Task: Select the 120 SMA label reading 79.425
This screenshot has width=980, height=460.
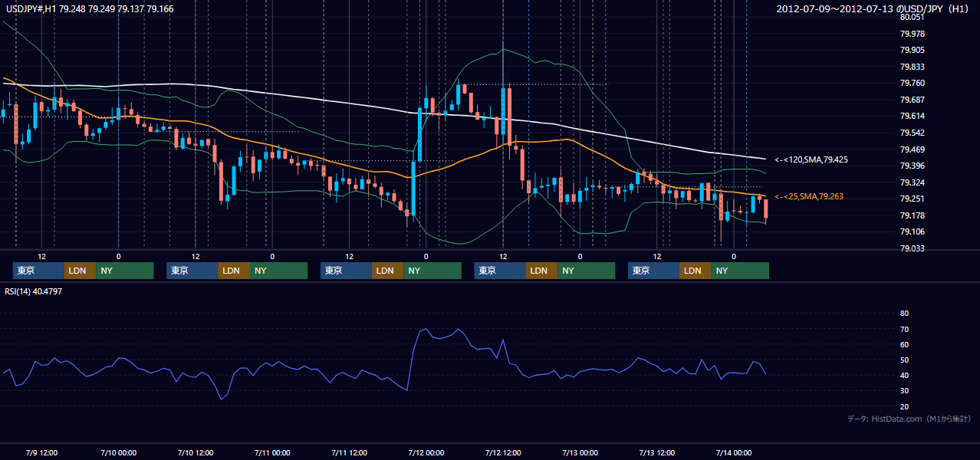Action: pyautogui.click(x=811, y=159)
